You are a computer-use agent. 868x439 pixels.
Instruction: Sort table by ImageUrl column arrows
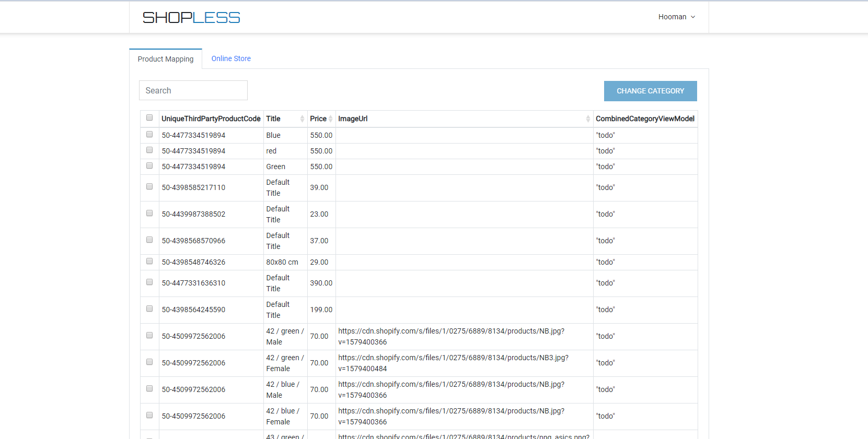[588, 119]
